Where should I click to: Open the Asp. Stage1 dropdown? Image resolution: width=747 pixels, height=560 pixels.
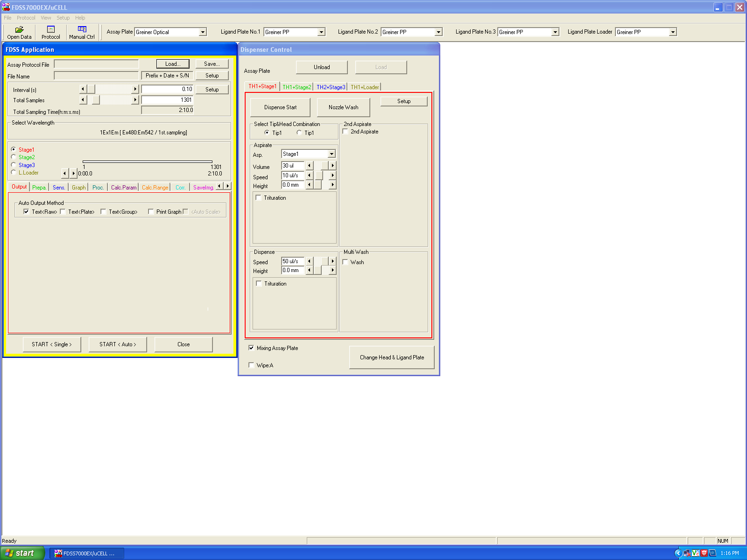(331, 154)
